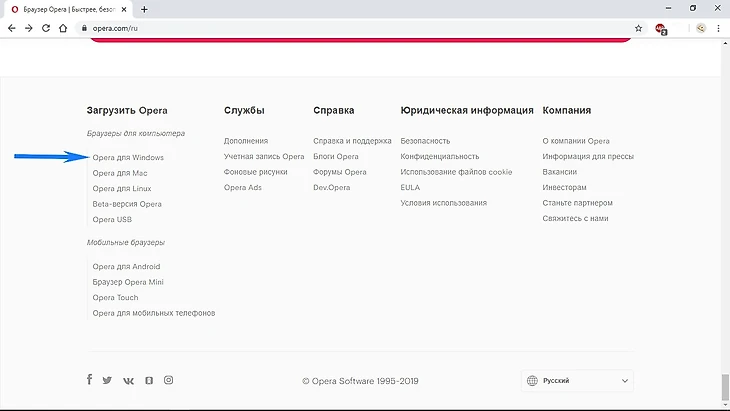The image size is (730, 411).
Task: Navigate back with the back arrow
Action: pyautogui.click(x=12, y=28)
